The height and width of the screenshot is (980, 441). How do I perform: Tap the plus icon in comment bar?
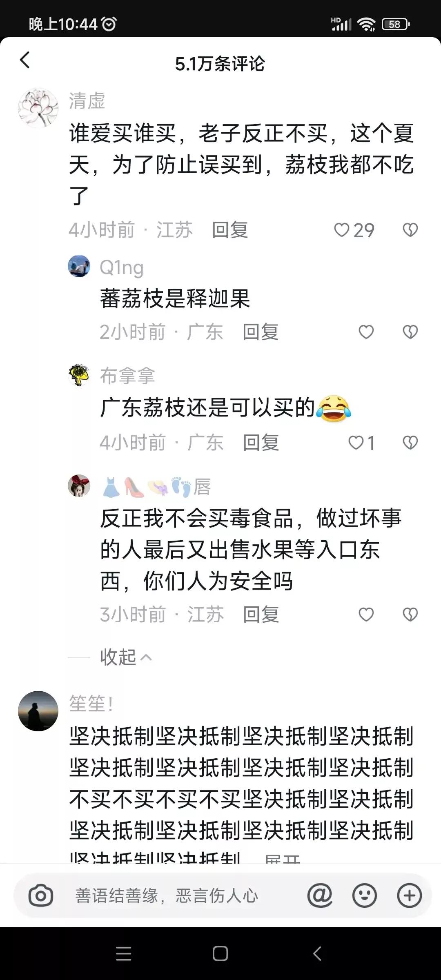pos(409,895)
